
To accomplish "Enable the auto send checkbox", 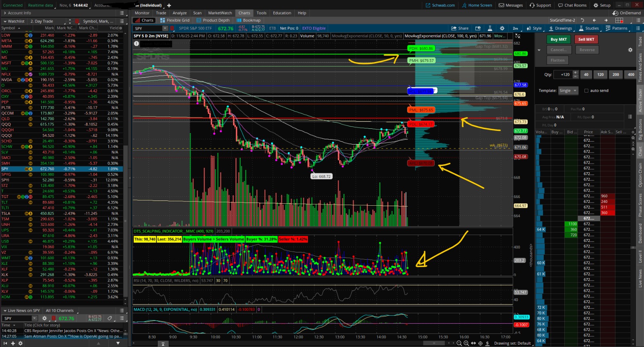I will (x=586, y=91).
